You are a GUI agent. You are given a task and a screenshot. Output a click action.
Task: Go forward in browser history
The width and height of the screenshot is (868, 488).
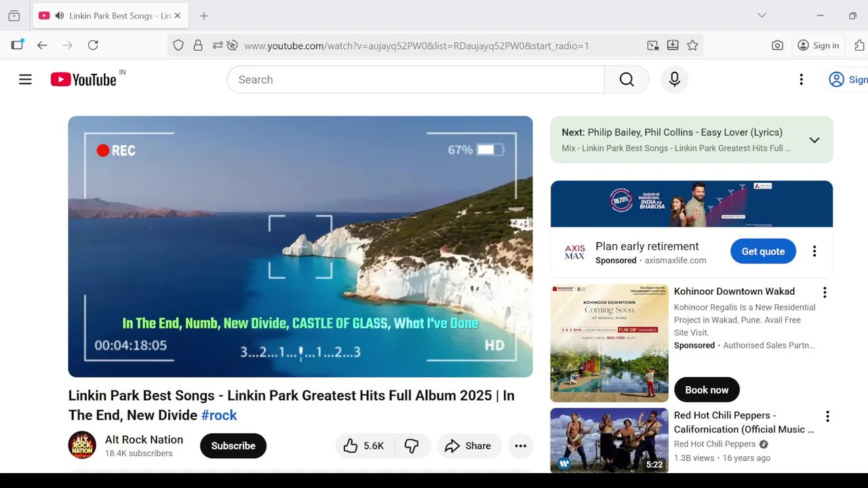click(67, 45)
